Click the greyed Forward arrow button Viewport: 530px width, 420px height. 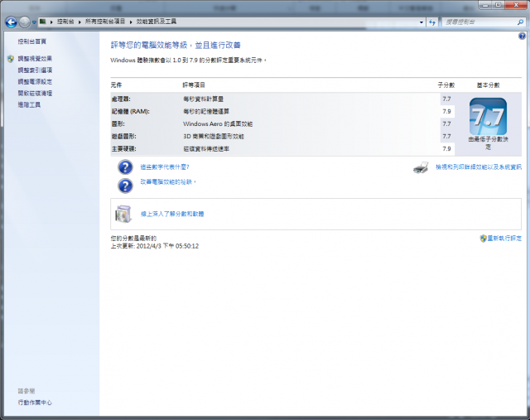coord(24,22)
